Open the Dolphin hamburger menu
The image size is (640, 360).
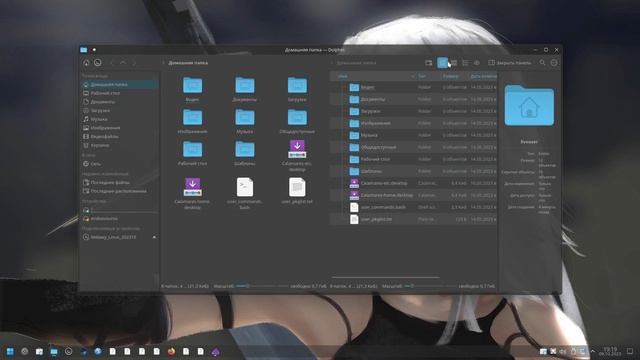(x=554, y=63)
